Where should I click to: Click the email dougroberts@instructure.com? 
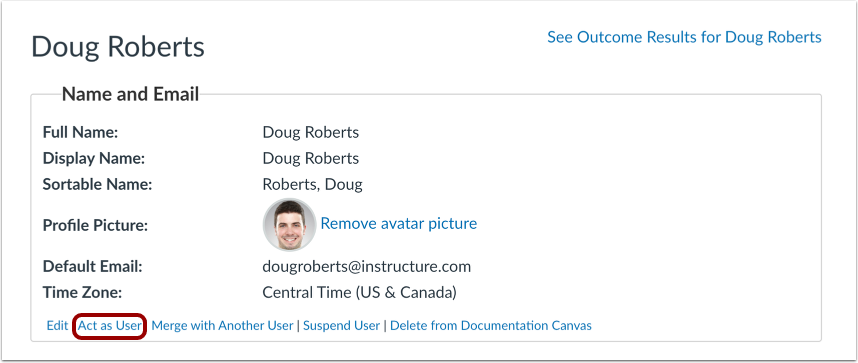pyautogui.click(x=367, y=267)
